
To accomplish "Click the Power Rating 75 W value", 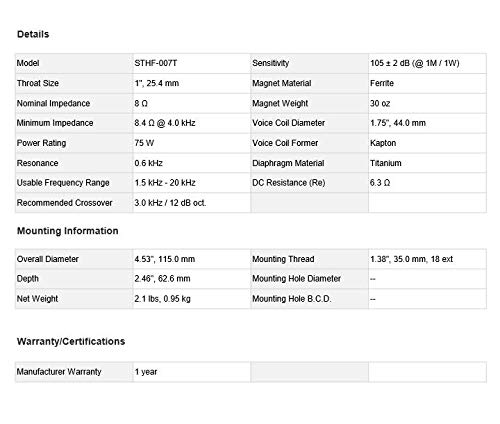I will 144,143.
